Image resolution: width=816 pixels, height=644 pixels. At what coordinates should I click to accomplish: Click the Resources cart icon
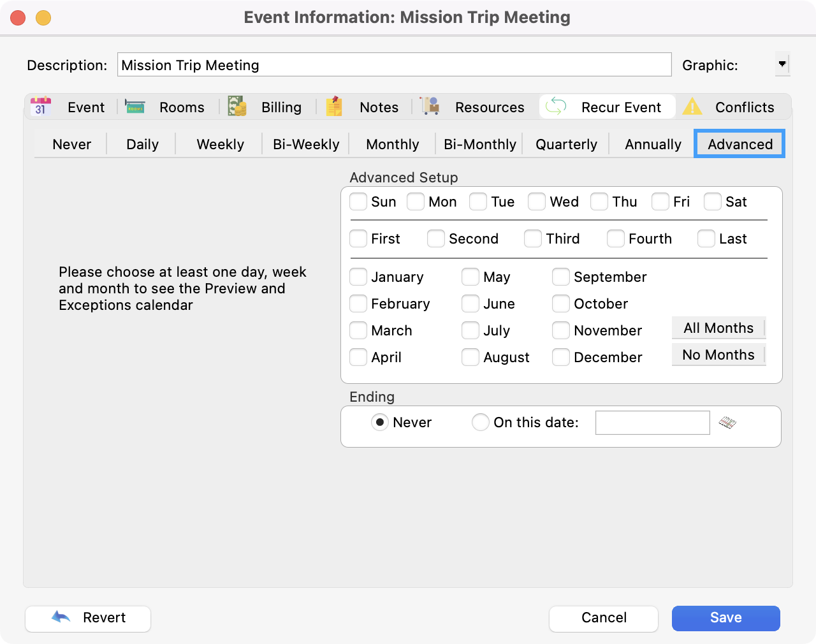(x=430, y=106)
